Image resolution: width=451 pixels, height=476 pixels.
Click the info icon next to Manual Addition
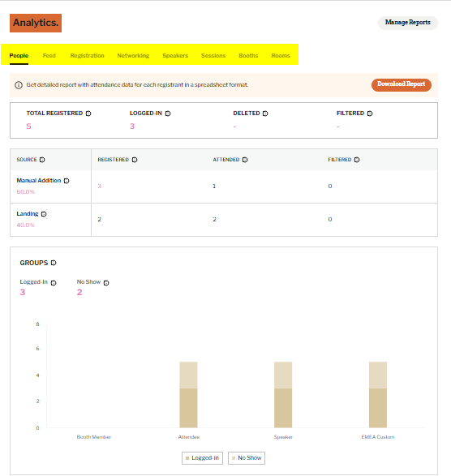tap(67, 181)
